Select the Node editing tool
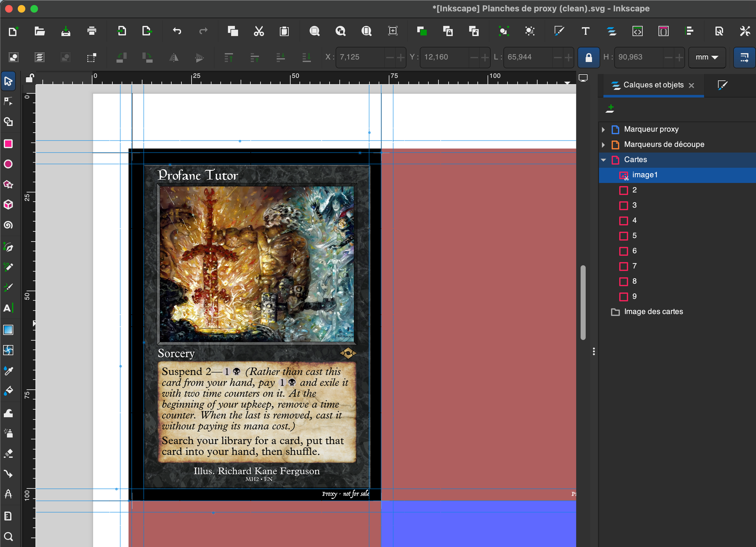This screenshot has height=547, width=756. (x=9, y=101)
